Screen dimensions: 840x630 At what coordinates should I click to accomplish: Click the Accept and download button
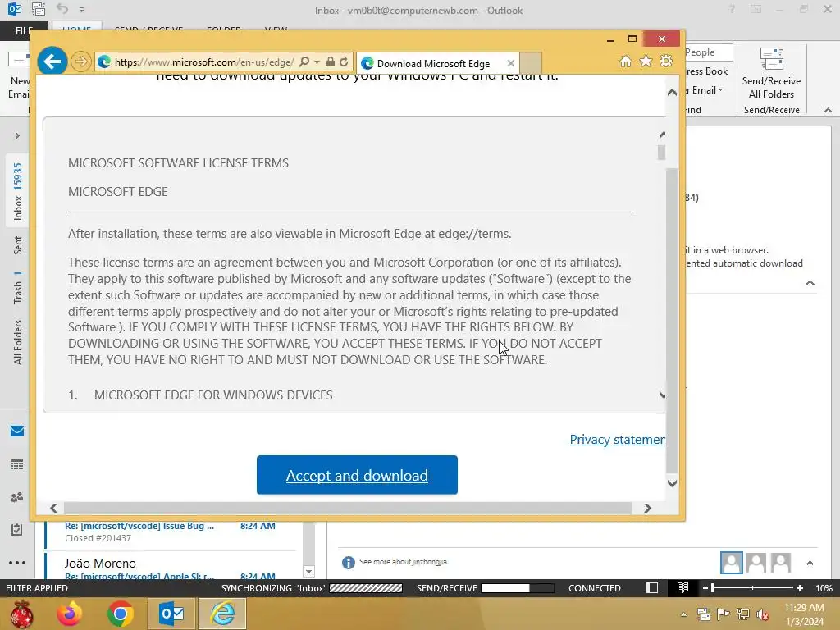(357, 475)
